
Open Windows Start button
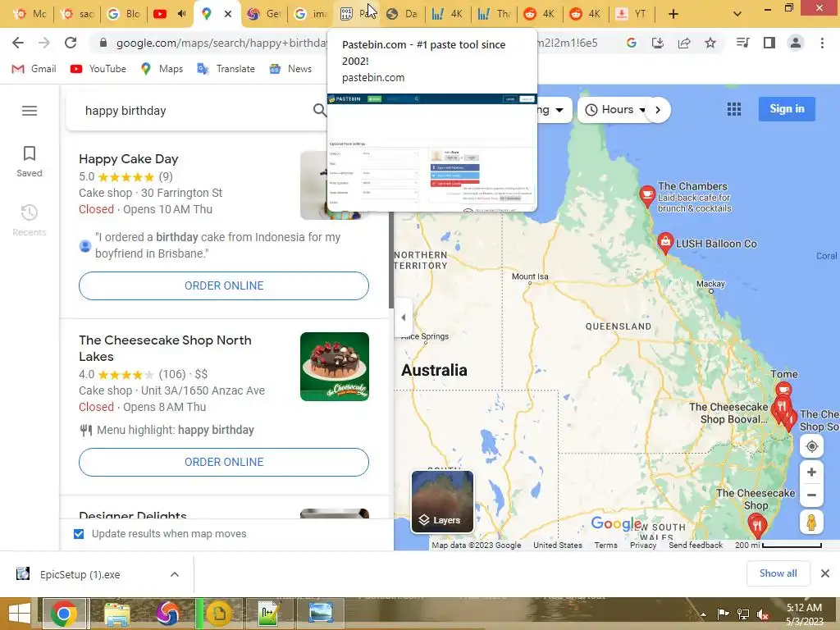20,614
